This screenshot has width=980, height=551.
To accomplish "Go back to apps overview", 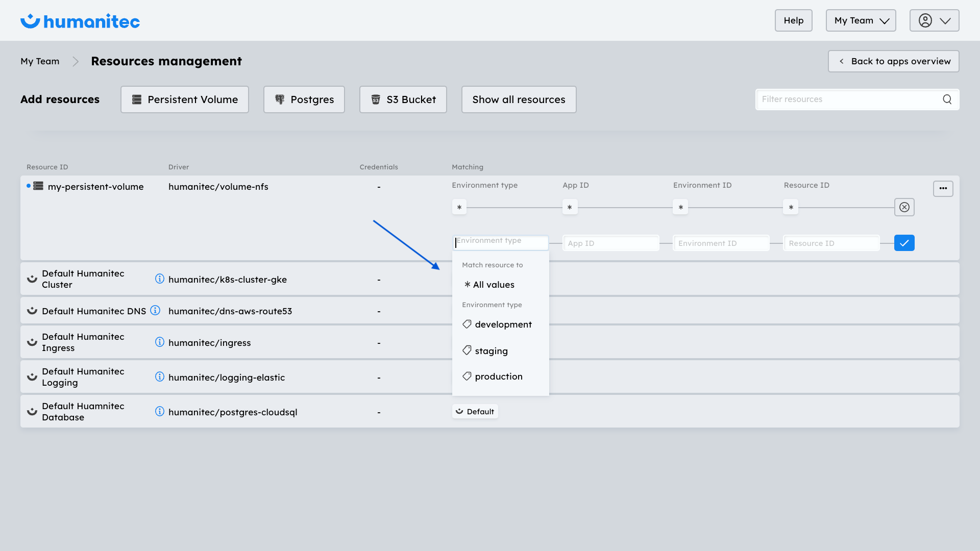I will pos(894,61).
